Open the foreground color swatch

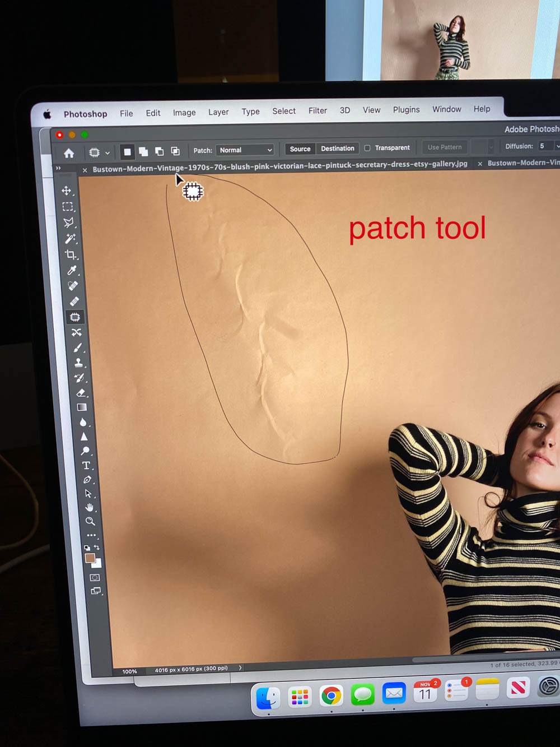point(90,558)
